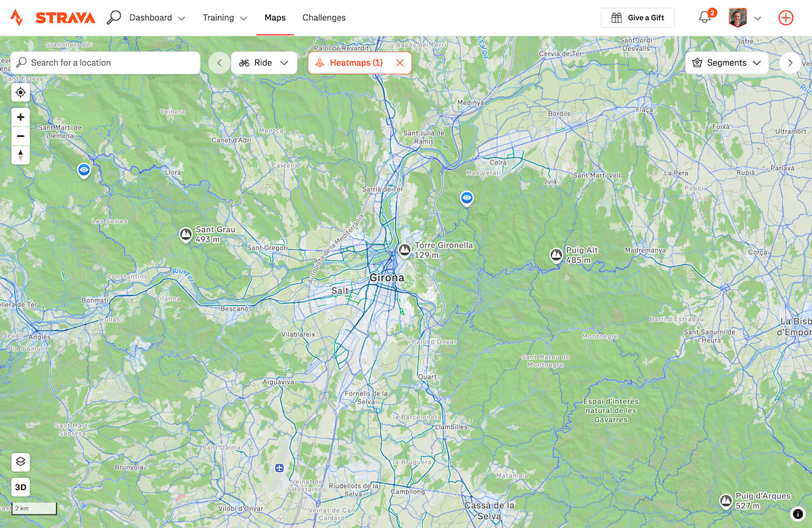Click Espai d'interès natural de les Gavarres label
This screenshot has height=528, width=812.
coord(611,410)
